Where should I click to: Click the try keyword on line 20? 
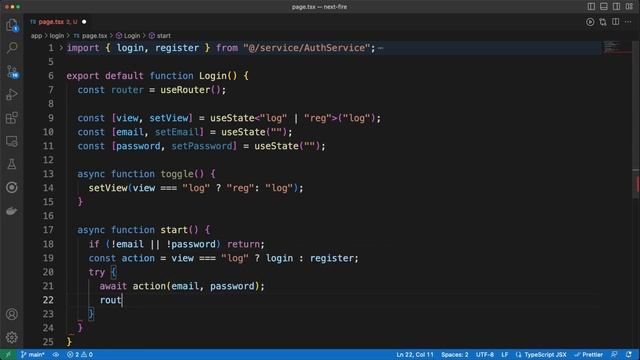[97, 272]
